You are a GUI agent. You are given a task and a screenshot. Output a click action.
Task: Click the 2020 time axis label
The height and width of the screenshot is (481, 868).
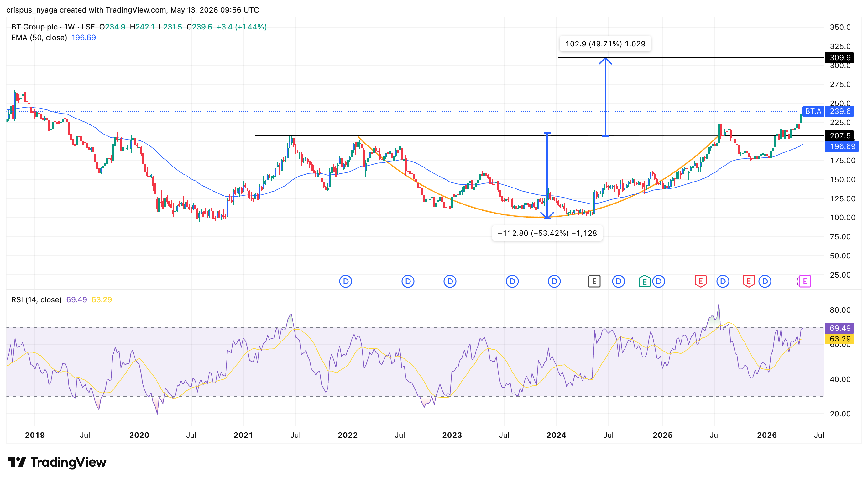tap(139, 435)
